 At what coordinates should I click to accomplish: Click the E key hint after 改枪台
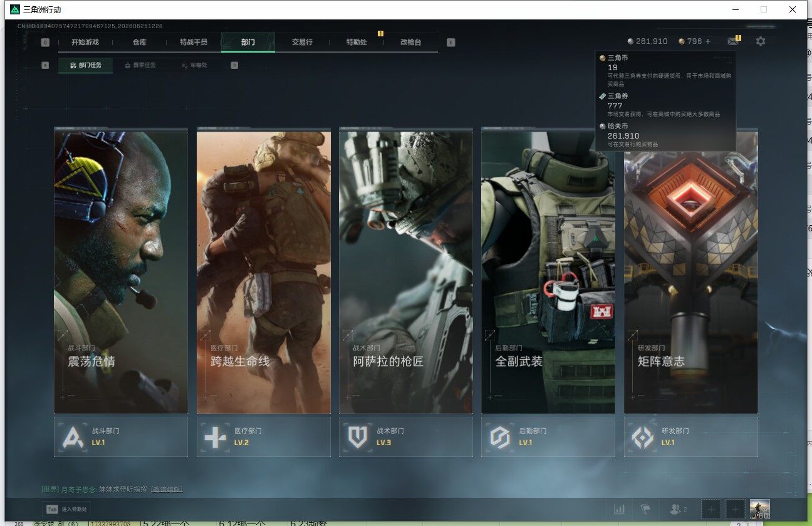[451, 43]
